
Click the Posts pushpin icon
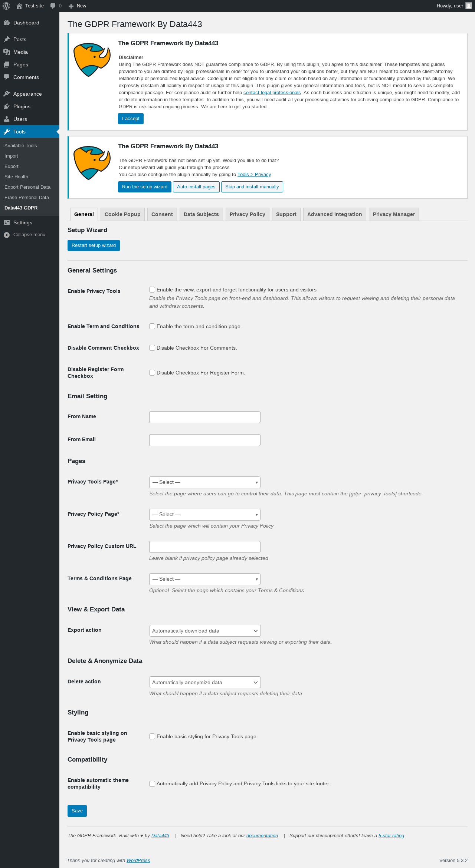coord(7,39)
